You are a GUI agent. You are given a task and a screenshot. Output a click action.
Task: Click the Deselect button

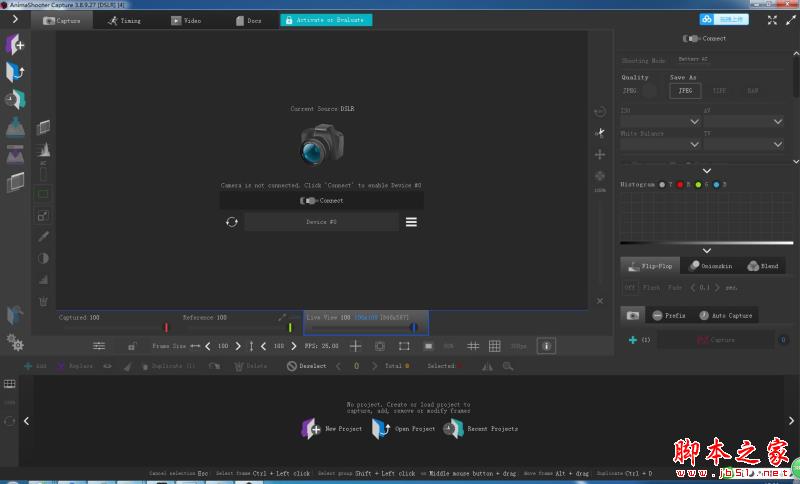click(307, 366)
